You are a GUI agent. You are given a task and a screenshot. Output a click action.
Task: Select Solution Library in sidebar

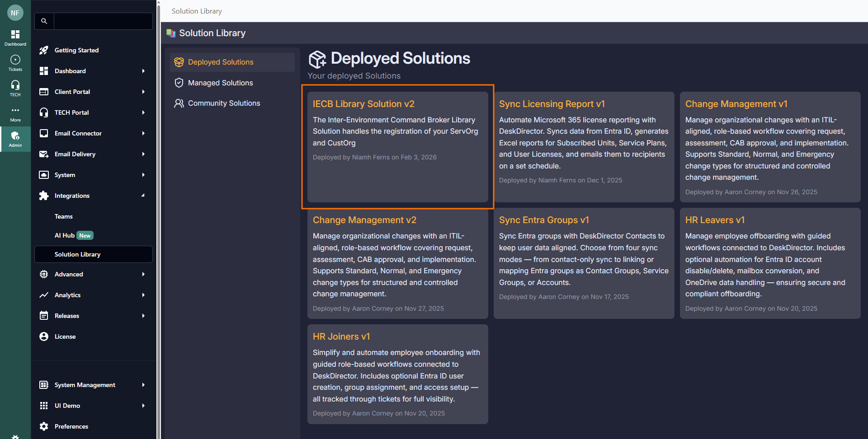[x=94, y=254]
